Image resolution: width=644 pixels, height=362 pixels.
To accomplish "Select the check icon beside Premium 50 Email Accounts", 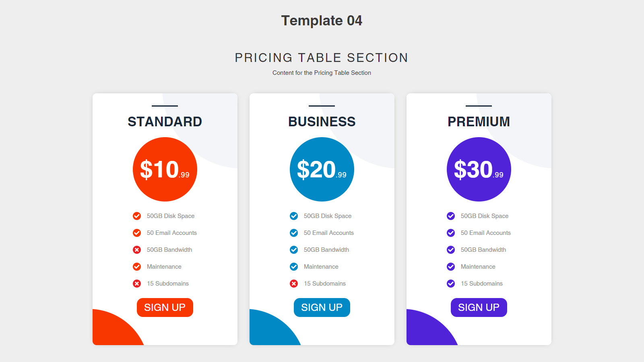I will [x=451, y=233].
